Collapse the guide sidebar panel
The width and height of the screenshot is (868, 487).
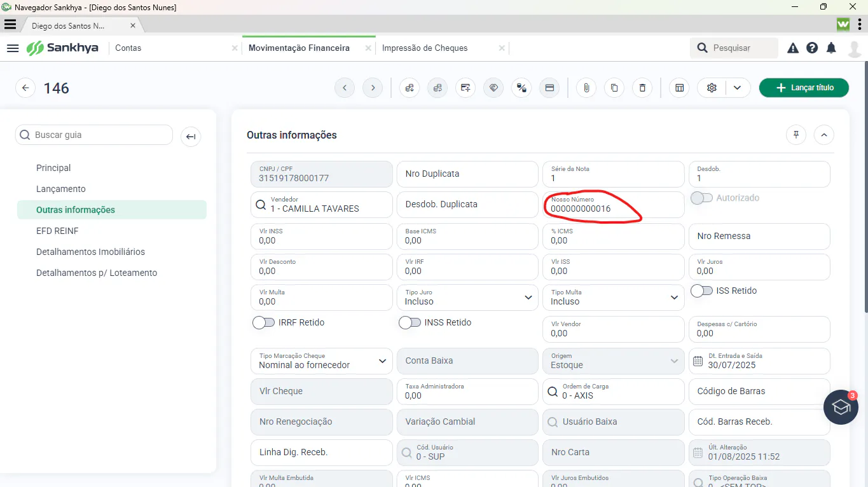[x=191, y=136]
